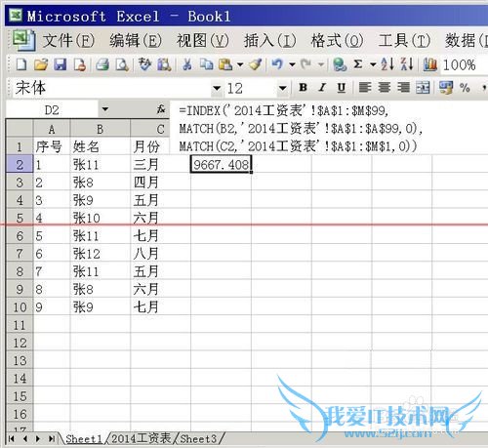Viewport: 488px width, 448px height.
Task: Apply Currency style icon
Action: [446, 88]
